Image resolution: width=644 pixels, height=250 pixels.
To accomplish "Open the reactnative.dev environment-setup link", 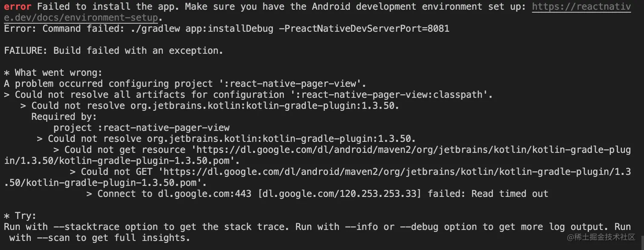I will coord(581,7).
